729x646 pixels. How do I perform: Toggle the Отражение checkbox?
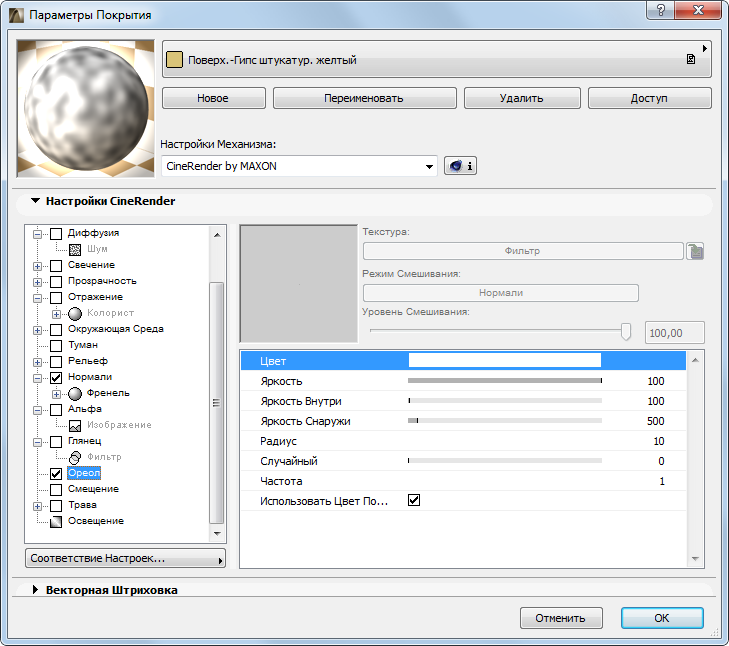pyautogui.click(x=56, y=298)
